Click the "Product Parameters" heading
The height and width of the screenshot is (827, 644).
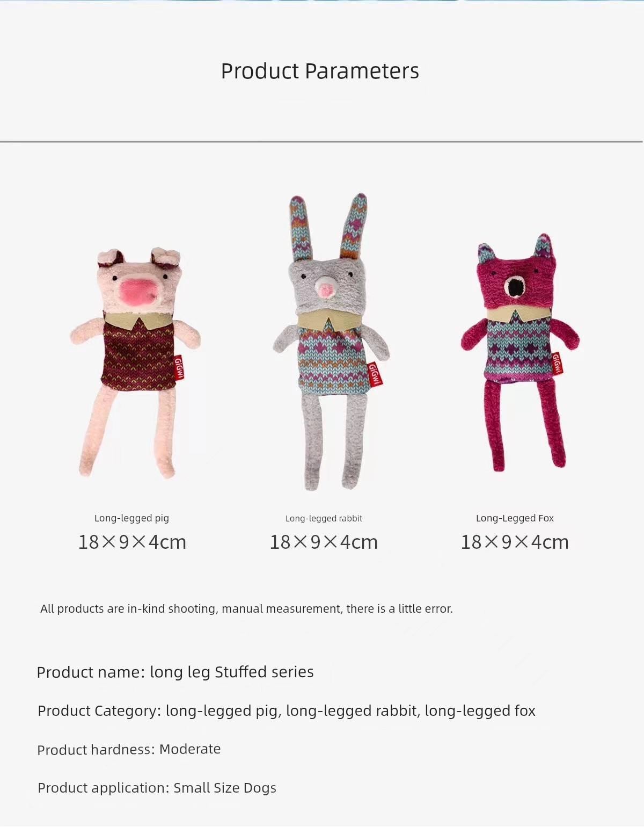pyautogui.click(x=320, y=71)
